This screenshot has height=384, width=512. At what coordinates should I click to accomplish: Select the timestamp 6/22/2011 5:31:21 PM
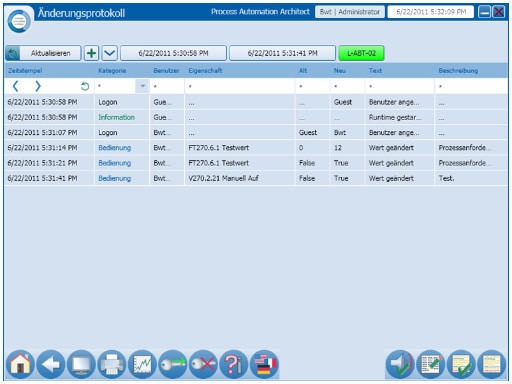point(42,163)
